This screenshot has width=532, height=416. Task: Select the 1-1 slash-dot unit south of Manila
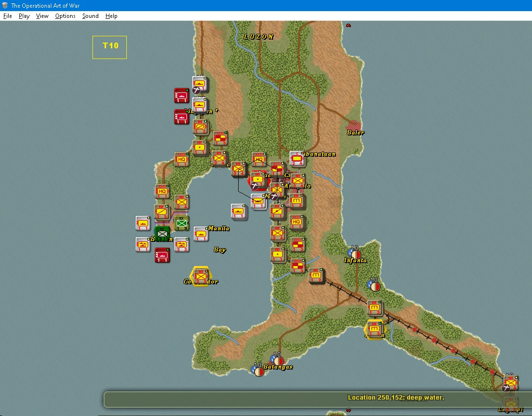coord(277,212)
